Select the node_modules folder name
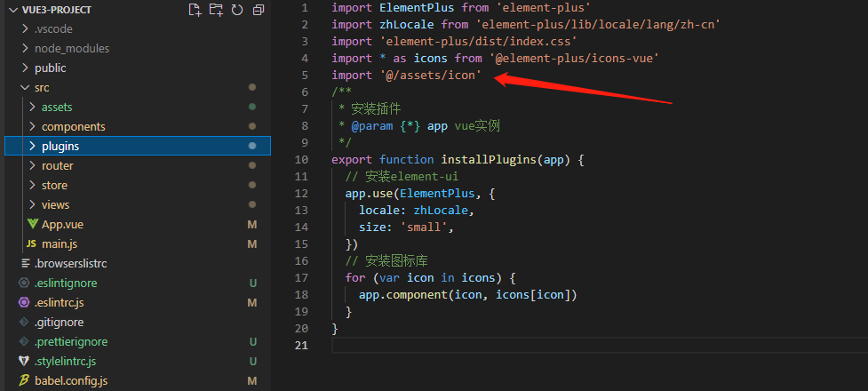868x391 pixels. pos(72,48)
